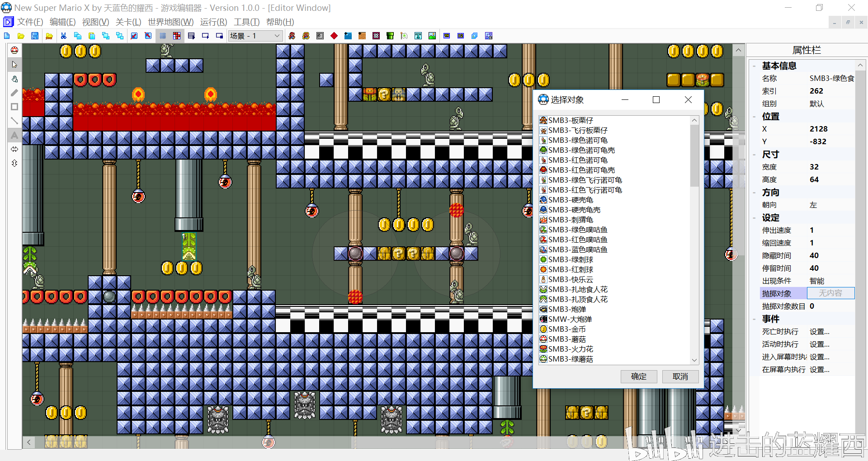Click the red mushroom icon in left toolbar
The image size is (868, 461).
click(x=14, y=50)
